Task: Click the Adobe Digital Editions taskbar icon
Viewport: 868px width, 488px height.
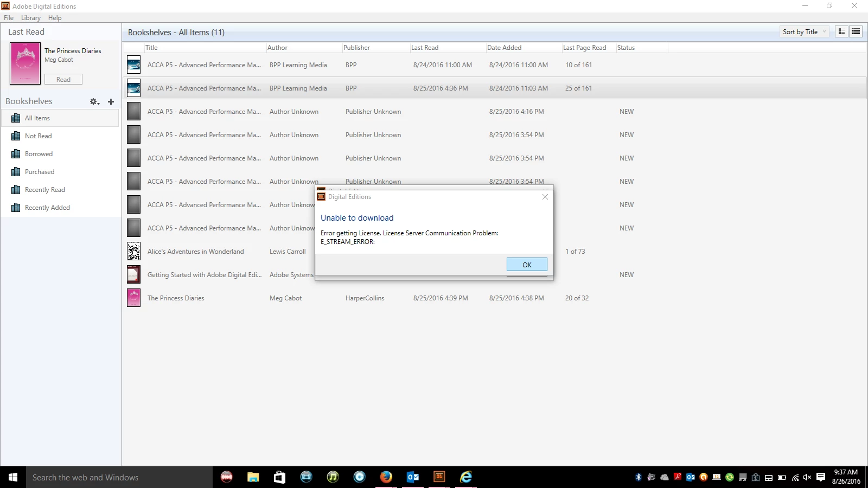Action: click(439, 477)
